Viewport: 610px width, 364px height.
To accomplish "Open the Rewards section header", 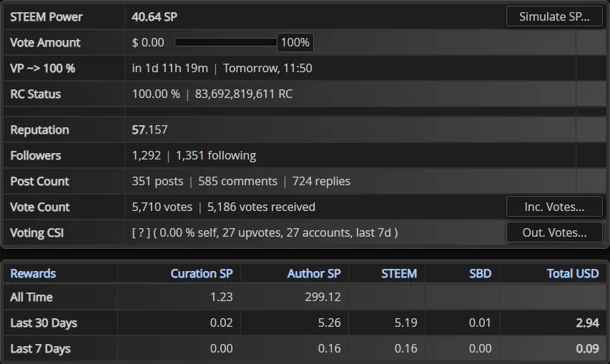I will point(33,273).
